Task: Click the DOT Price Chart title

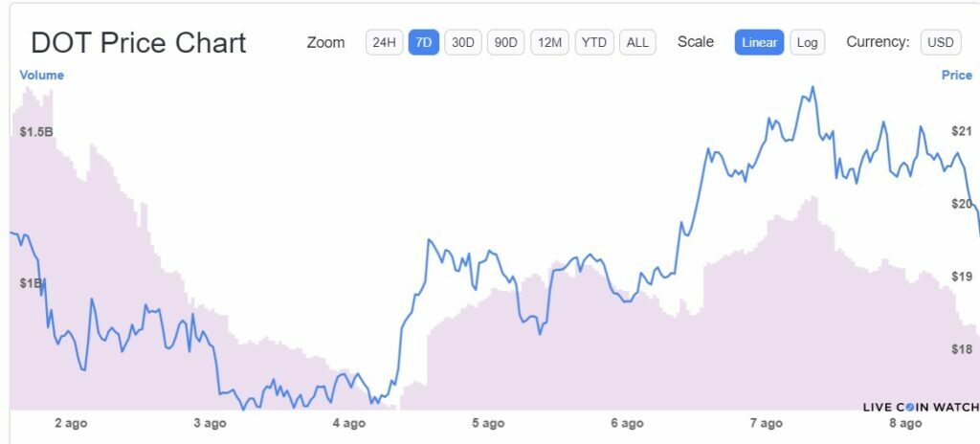Action: (139, 43)
